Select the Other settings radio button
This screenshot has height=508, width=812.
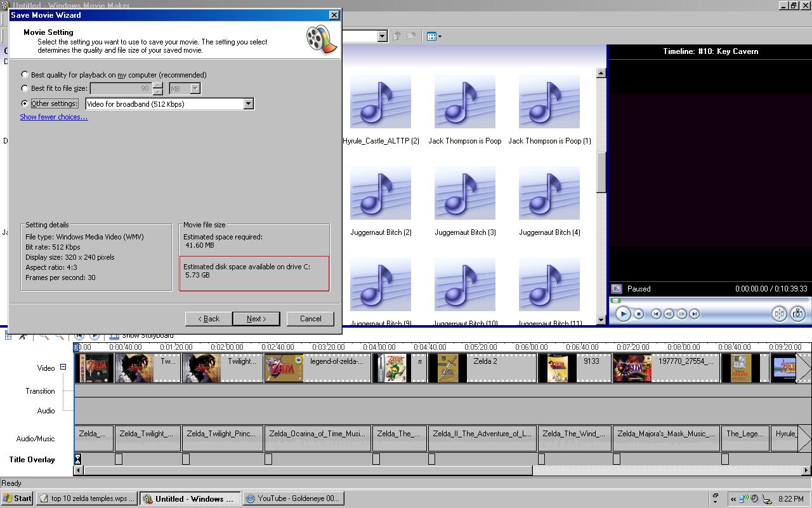pos(25,104)
